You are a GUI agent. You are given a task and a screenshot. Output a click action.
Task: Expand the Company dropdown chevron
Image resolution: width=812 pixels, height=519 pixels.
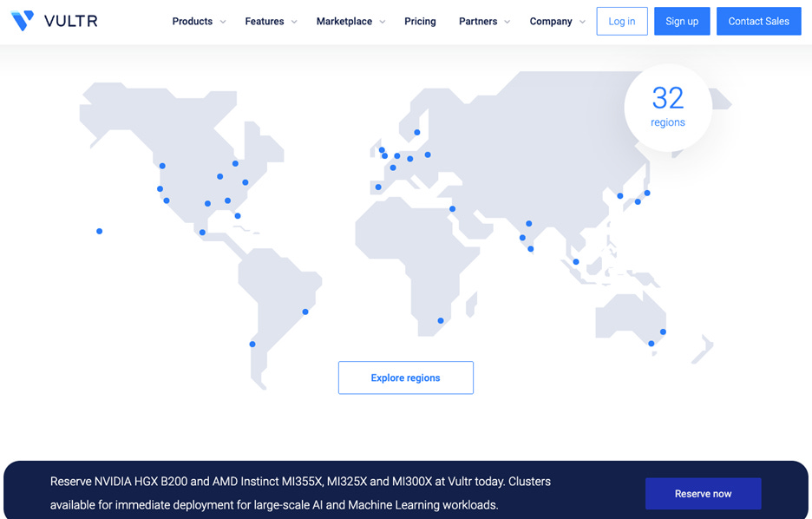582,22
